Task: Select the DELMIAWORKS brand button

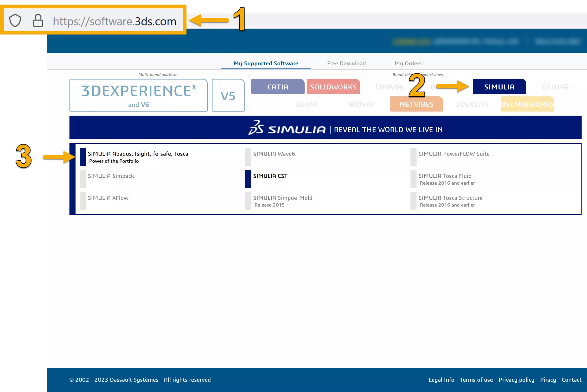Action: click(x=527, y=104)
